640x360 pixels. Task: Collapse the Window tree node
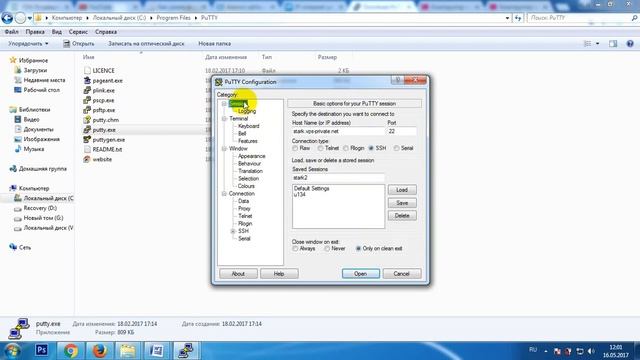coord(224,149)
